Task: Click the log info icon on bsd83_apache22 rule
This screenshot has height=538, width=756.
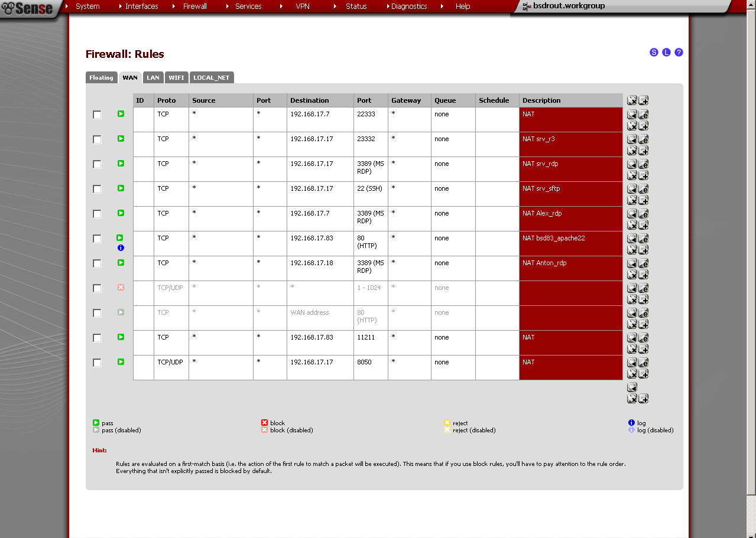Action: pyautogui.click(x=121, y=248)
